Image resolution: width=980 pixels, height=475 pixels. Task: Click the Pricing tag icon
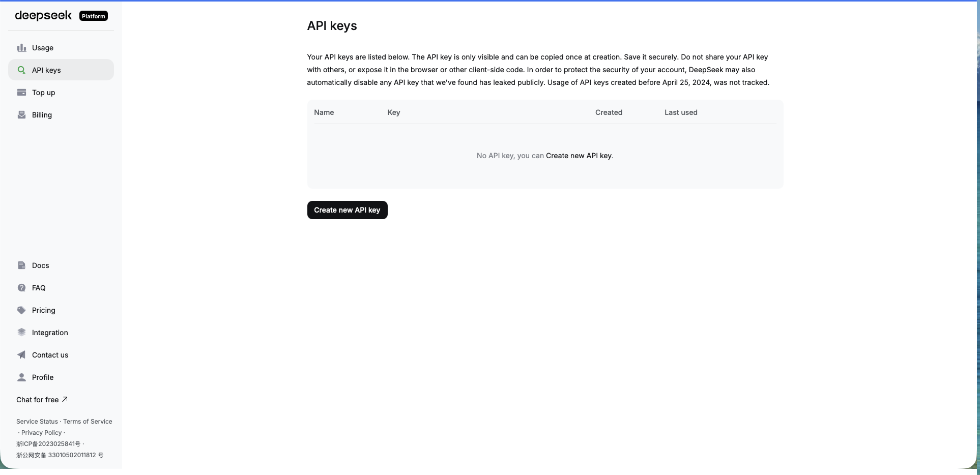coord(21,310)
